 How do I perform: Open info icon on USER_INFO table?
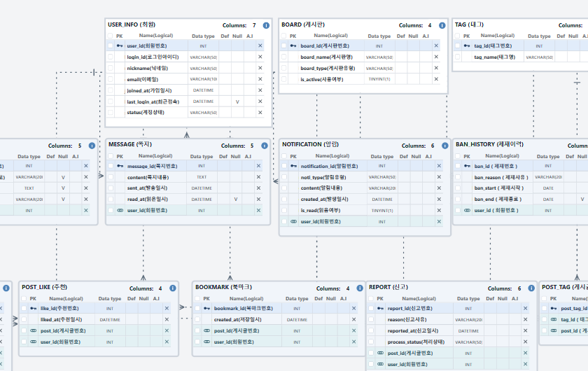(x=266, y=25)
